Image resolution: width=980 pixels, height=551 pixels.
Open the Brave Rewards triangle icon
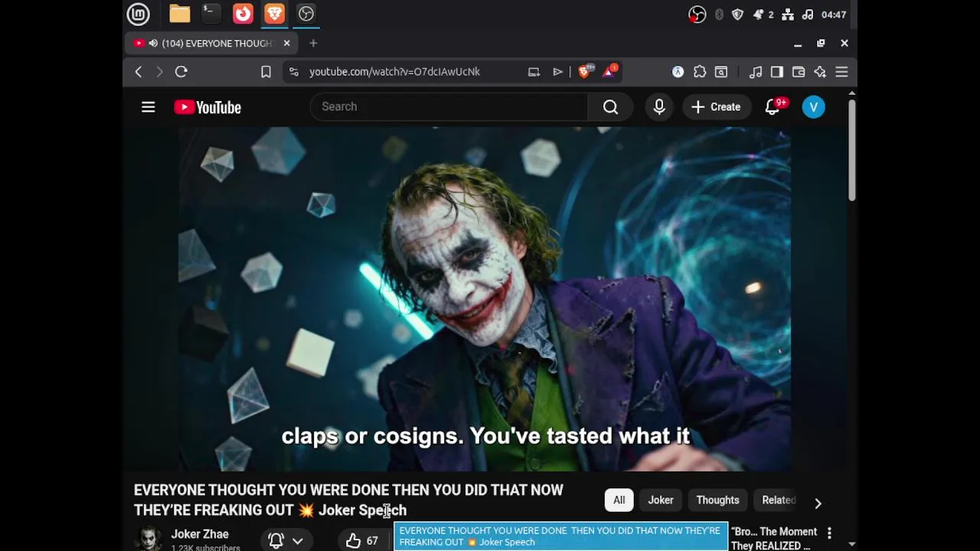pos(609,71)
